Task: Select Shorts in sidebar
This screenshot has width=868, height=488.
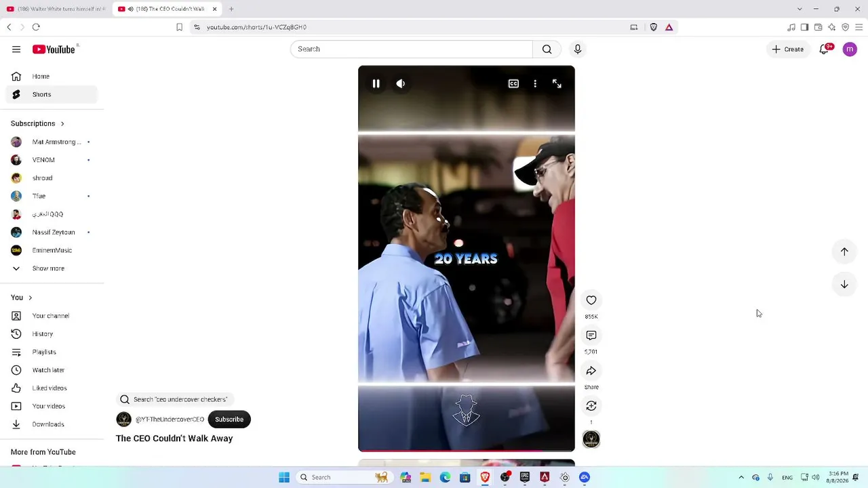Action: point(52,94)
